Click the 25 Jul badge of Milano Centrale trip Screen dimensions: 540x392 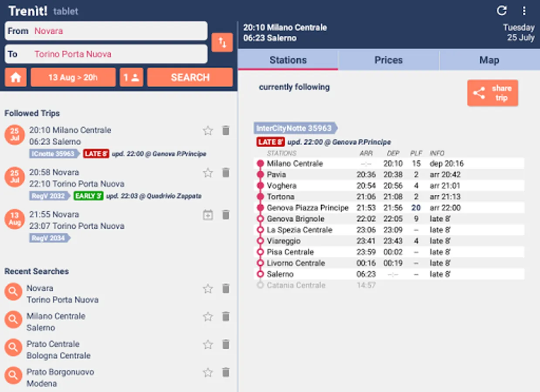pyautogui.click(x=14, y=135)
